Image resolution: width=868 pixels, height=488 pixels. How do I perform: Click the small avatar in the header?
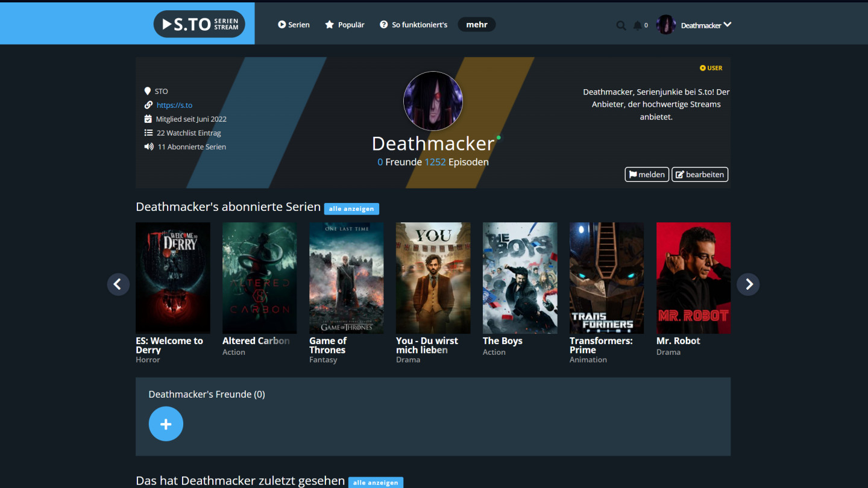point(666,25)
